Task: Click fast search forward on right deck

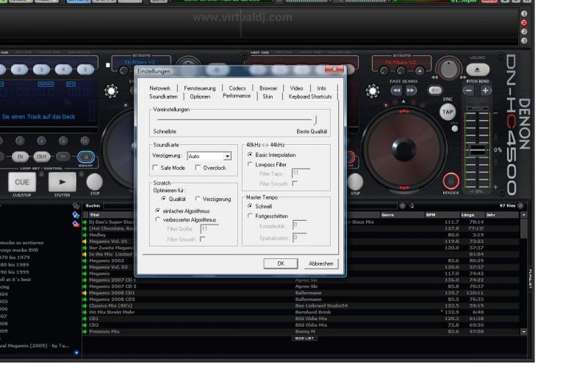Action: [x=411, y=91]
